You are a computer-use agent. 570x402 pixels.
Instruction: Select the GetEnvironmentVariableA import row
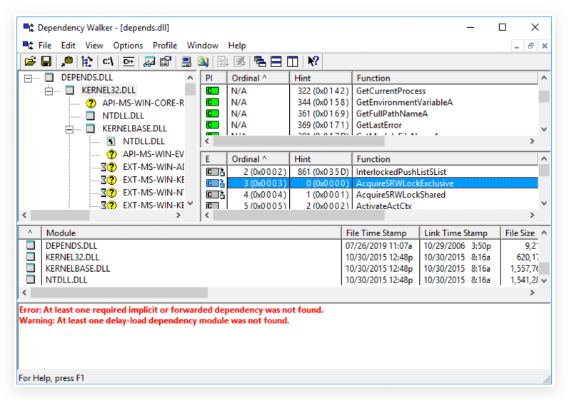click(x=370, y=102)
